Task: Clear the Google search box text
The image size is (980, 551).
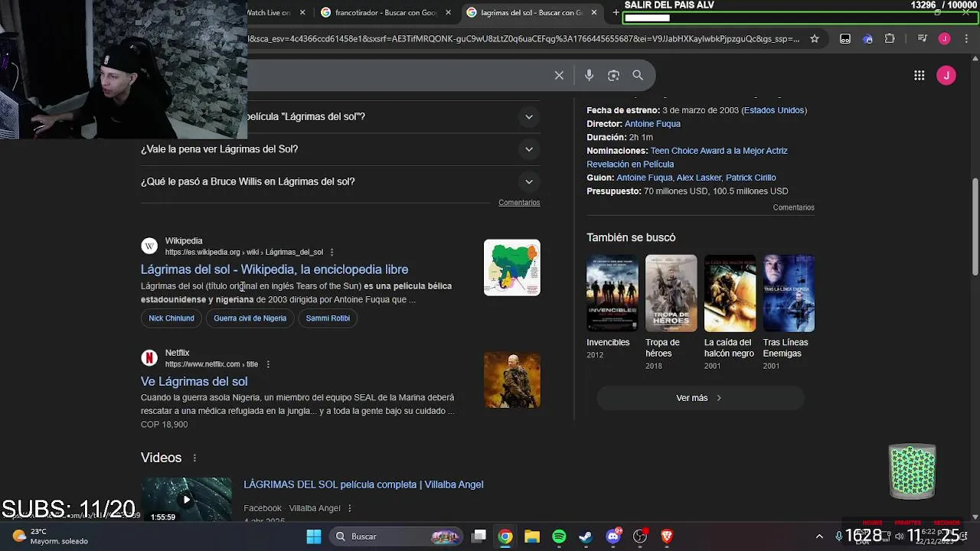Action: 559,75
